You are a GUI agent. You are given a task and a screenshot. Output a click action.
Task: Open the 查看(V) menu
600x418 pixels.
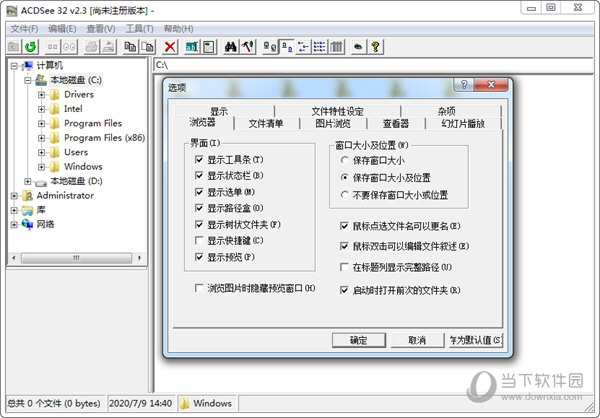pyautogui.click(x=101, y=29)
